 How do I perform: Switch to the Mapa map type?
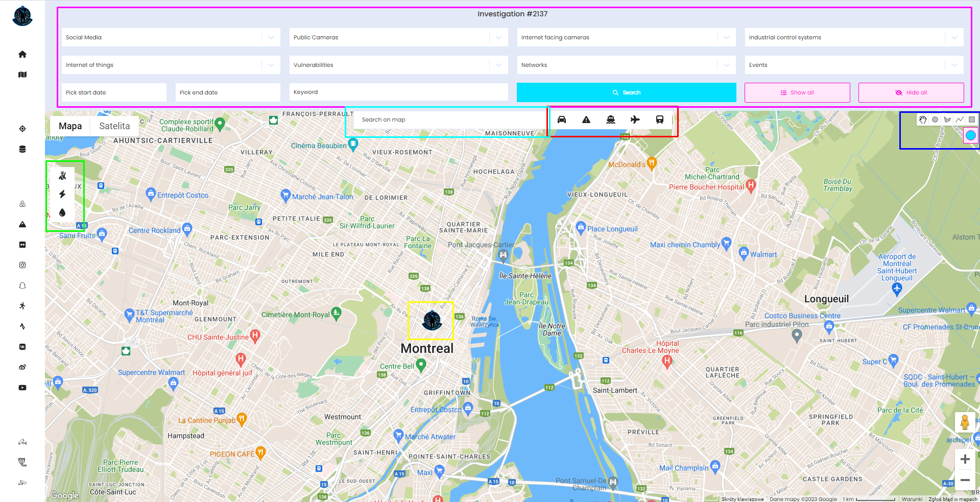(x=70, y=126)
